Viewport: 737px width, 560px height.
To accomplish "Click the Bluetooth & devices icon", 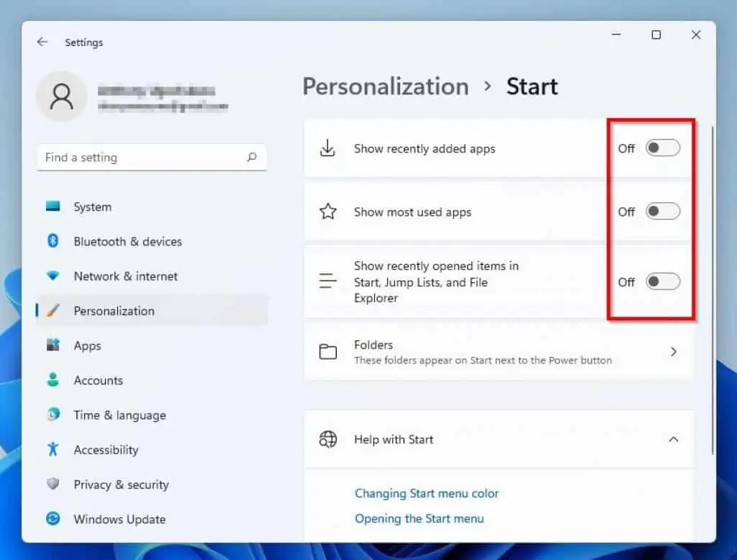I will (53, 241).
